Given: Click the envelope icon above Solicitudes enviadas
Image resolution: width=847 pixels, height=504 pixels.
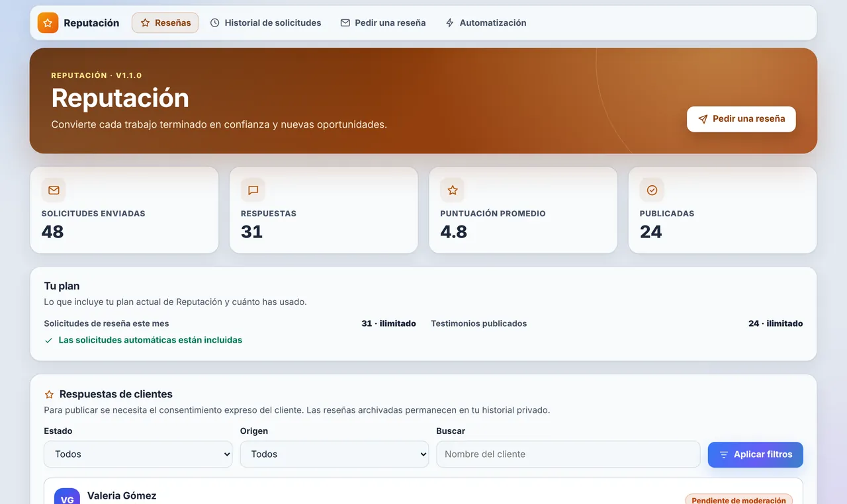Looking at the screenshot, I should pos(54,190).
